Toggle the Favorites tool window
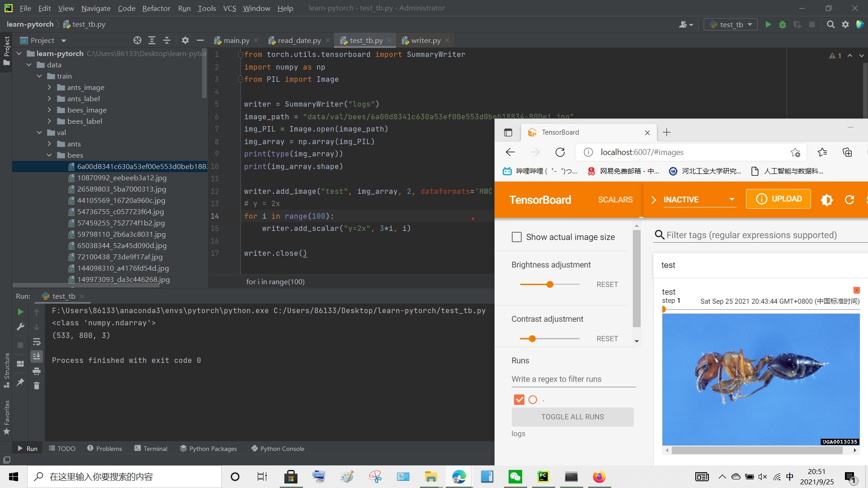 [6, 417]
